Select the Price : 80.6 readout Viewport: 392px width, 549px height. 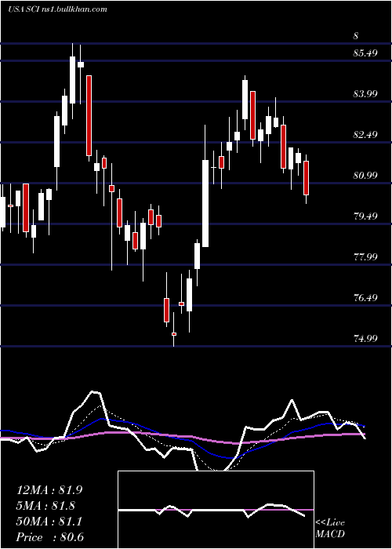click(x=50, y=537)
